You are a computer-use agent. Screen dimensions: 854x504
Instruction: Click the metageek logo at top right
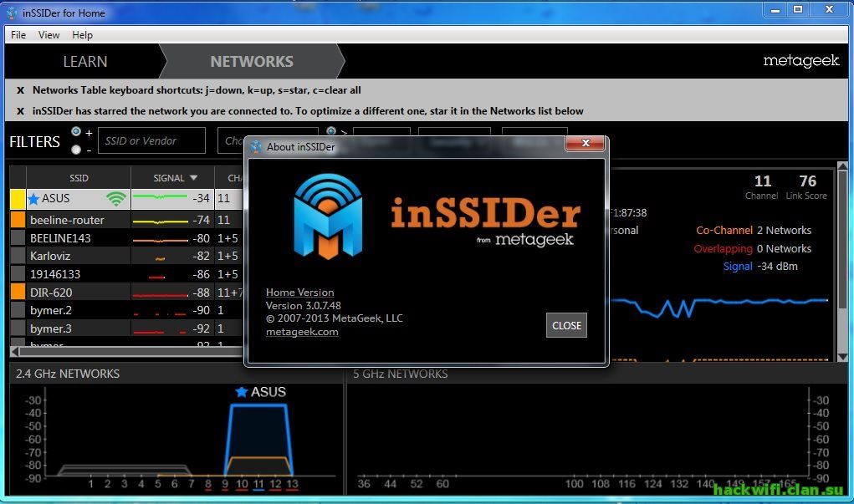tap(800, 60)
